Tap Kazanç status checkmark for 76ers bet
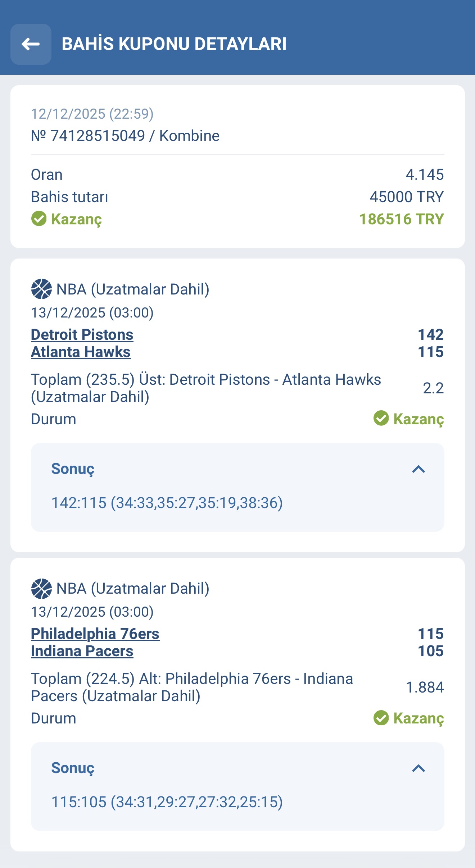 point(381,718)
